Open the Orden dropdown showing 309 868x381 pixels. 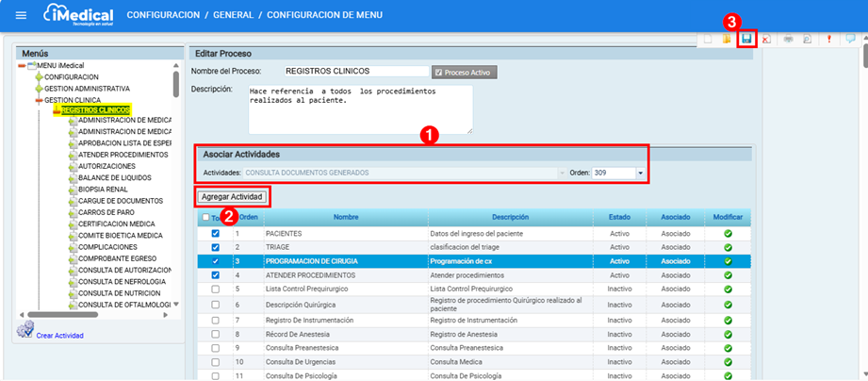[x=640, y=174]
